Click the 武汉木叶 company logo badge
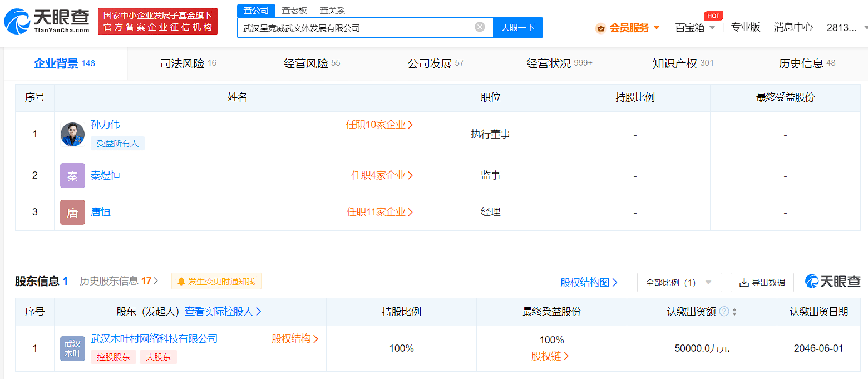 (72, 348)
